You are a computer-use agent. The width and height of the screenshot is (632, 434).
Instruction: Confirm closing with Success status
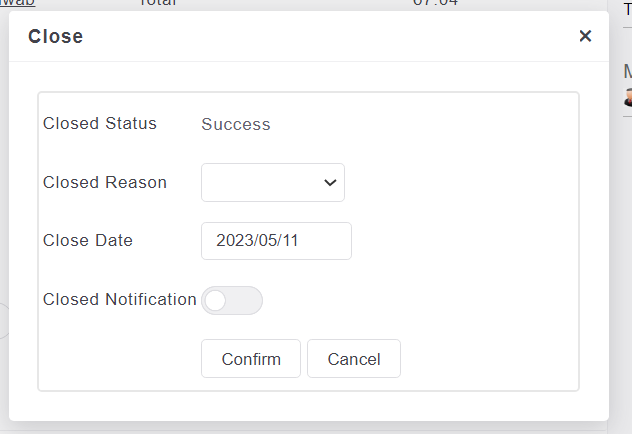coord(251,359)
